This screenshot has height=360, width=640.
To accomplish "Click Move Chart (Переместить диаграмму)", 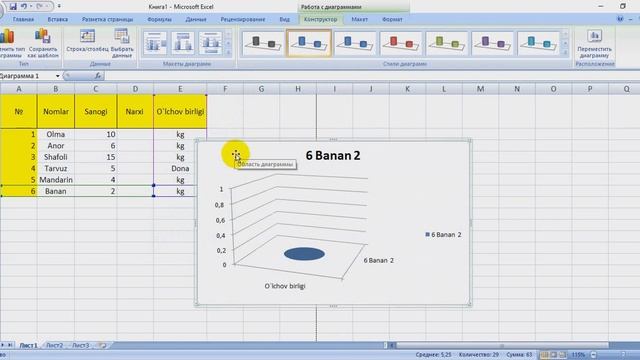I will 594,44.
